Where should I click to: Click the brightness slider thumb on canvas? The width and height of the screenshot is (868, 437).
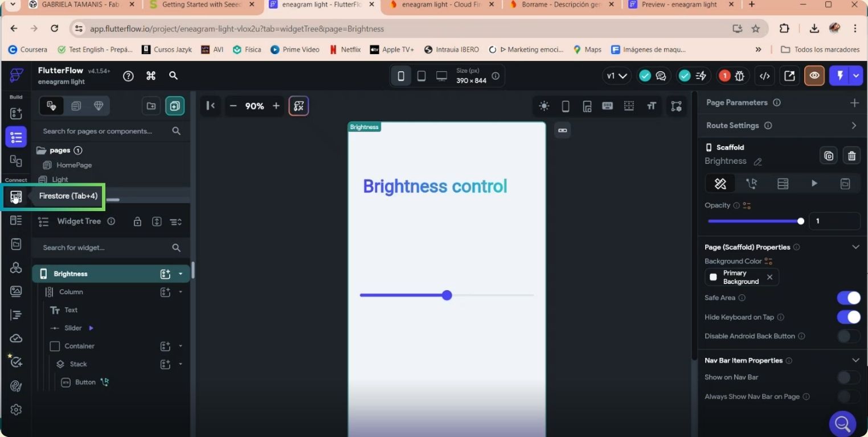tap(447, 295)
